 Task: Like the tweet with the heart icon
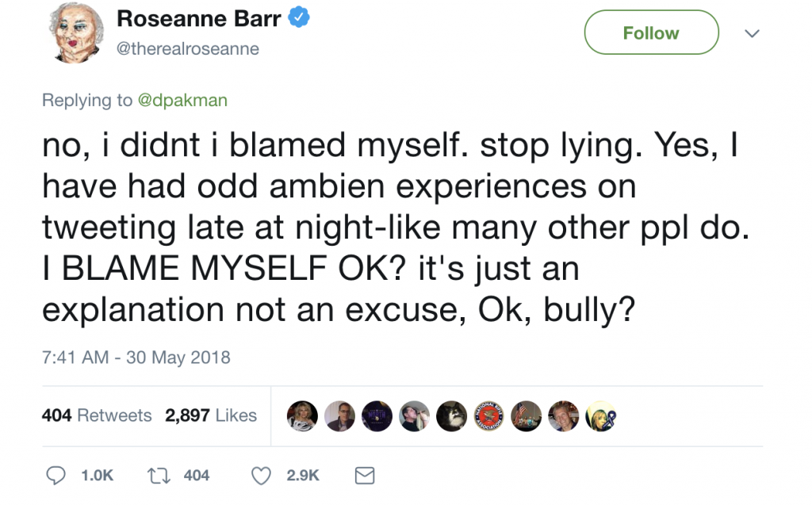tap(262, 475)
